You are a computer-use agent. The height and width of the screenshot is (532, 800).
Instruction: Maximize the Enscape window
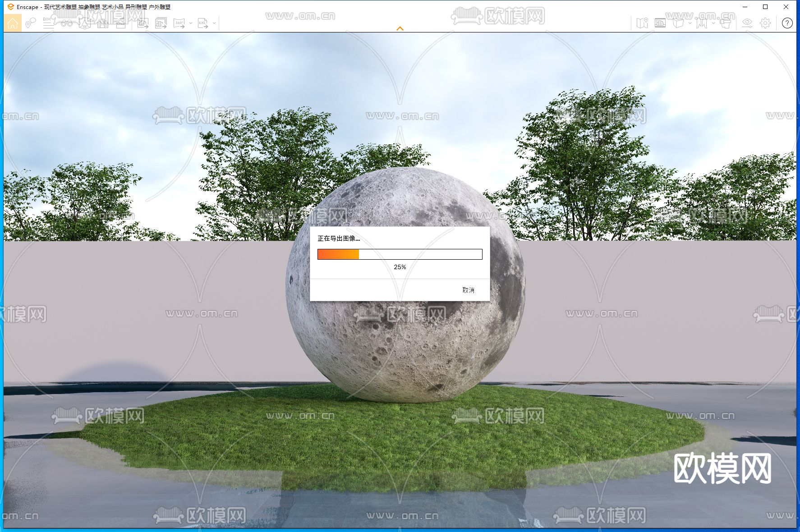[x=765, y=7]
